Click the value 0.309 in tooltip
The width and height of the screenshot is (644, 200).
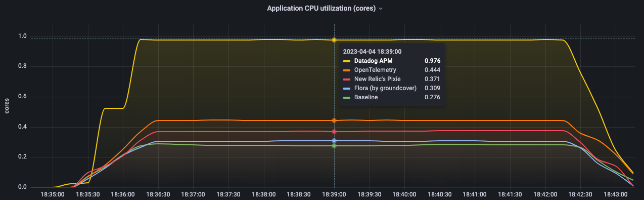(432, 88)
